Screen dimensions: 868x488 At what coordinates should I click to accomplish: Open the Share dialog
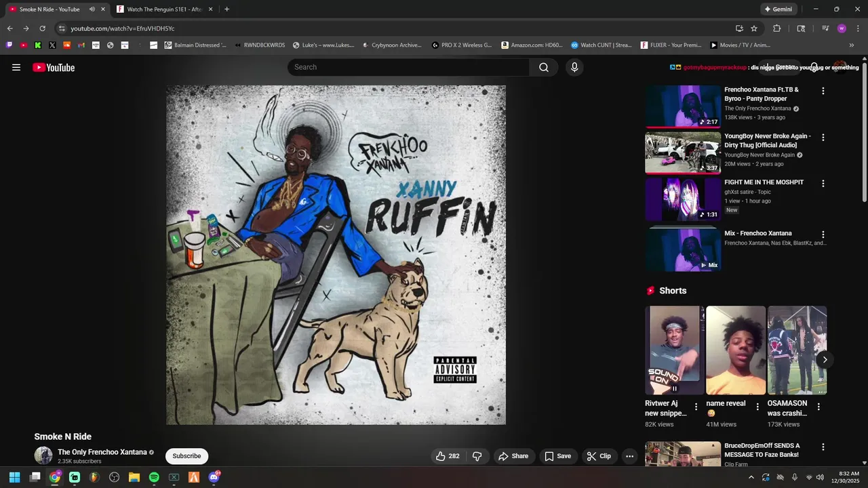pyautogui.click(x=513, y=456)
